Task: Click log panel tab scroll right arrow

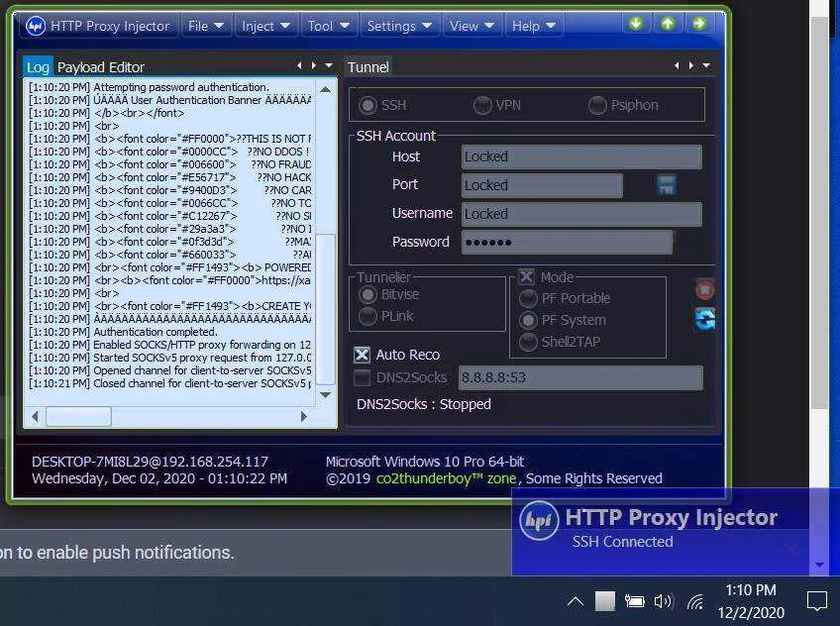Action: point(314,65)
